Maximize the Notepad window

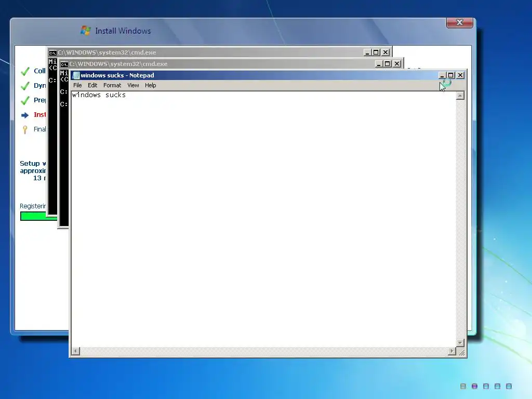450,75
